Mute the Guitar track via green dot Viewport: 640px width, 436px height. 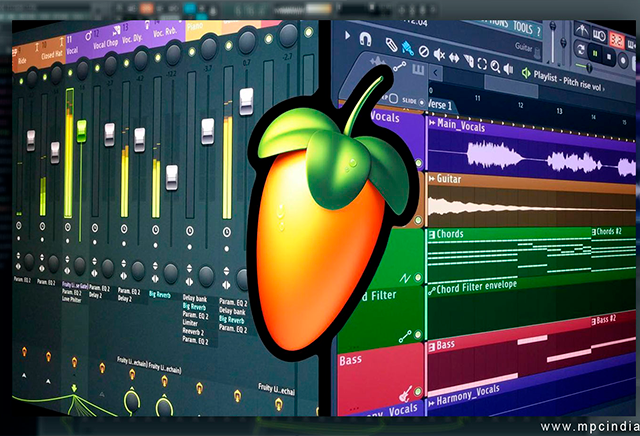[418, 220]
